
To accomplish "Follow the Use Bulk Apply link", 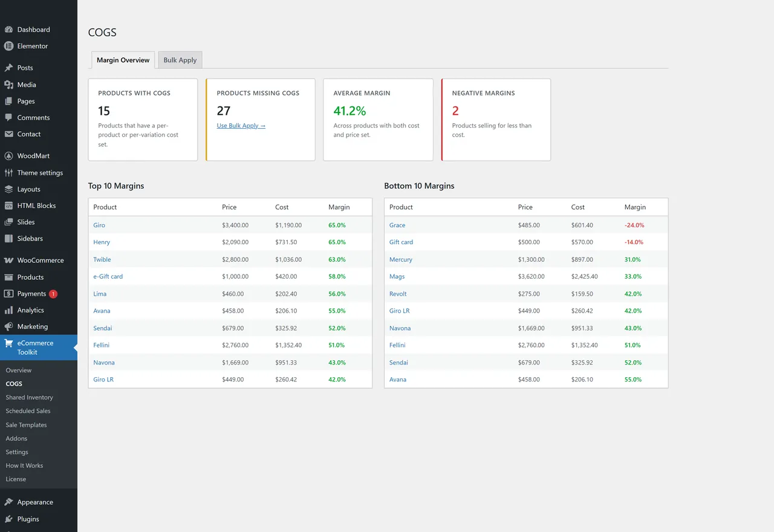I will click(x=241, y=126).
